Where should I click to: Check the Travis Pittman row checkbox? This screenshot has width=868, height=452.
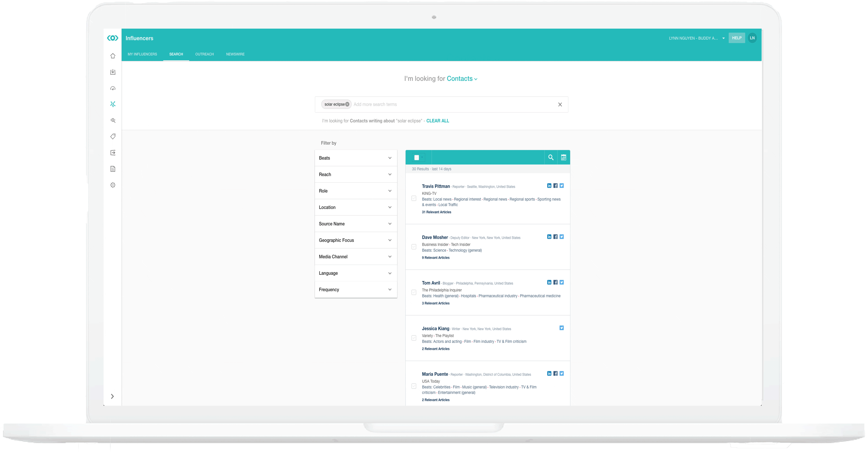(x=414, y=198)
